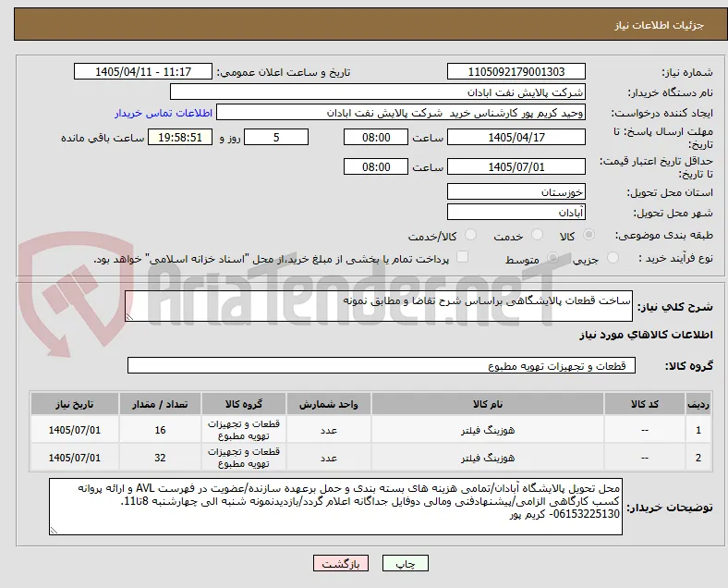Image resolution: width=728 pixels, height=588 pixels.
Task: Click the نام کالا column header
Action: [x=488, y=404]
